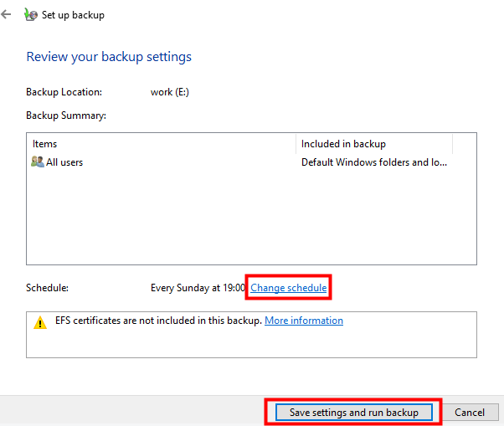The height and width of the screenshot is (426, 504).
Task: Click the back arrow in the title bar
Action: [8, 15]
